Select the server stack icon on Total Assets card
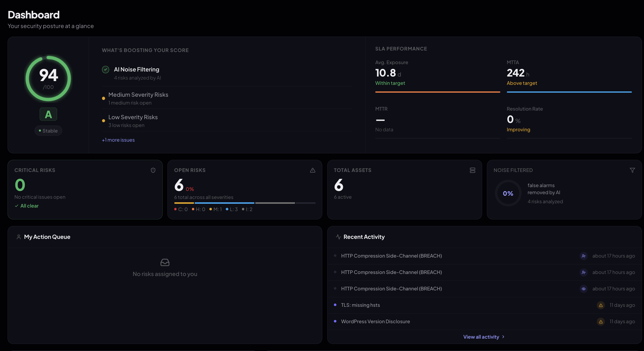Image resolution: width=644 pixels, height=351 pixels. 472,170
